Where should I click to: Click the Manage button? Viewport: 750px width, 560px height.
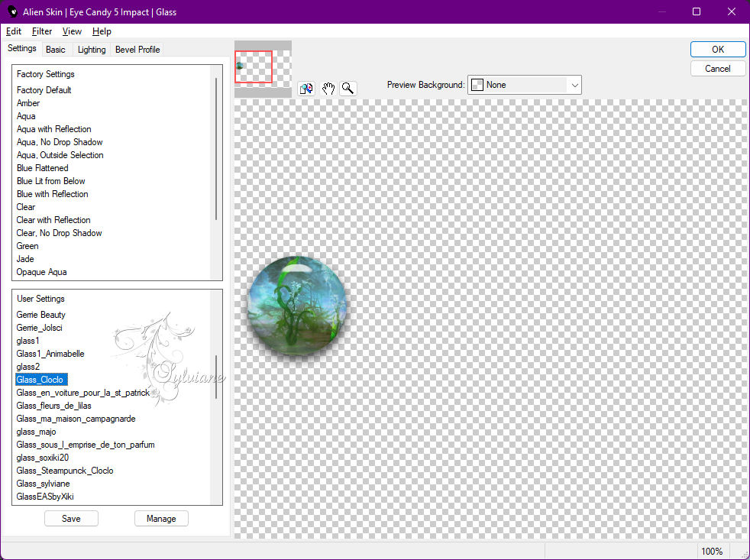point(161,518)
